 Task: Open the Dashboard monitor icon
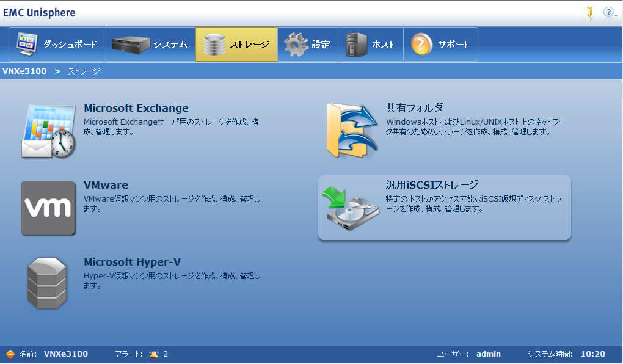(x=27, y=45)
